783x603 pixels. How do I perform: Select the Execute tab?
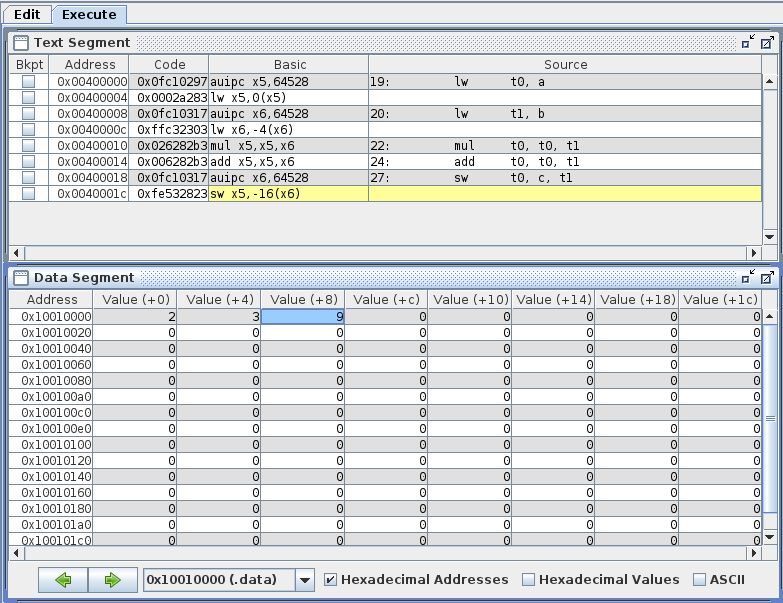pyautogui.click(x=89, y=14)
